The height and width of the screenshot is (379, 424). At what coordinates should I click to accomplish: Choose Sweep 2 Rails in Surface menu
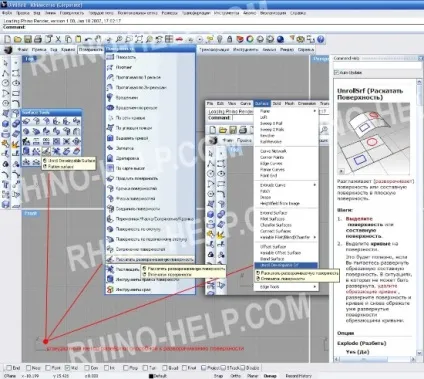coord(272,129)
